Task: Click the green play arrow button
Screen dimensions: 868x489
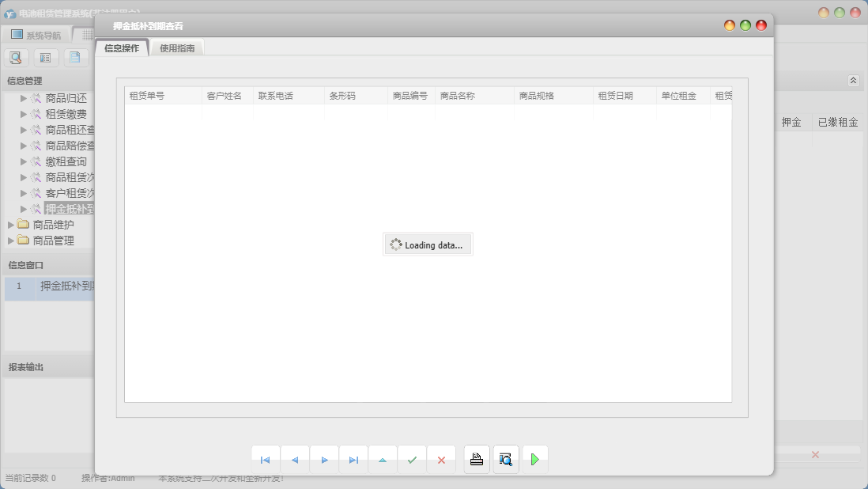Action: point(535,460)
